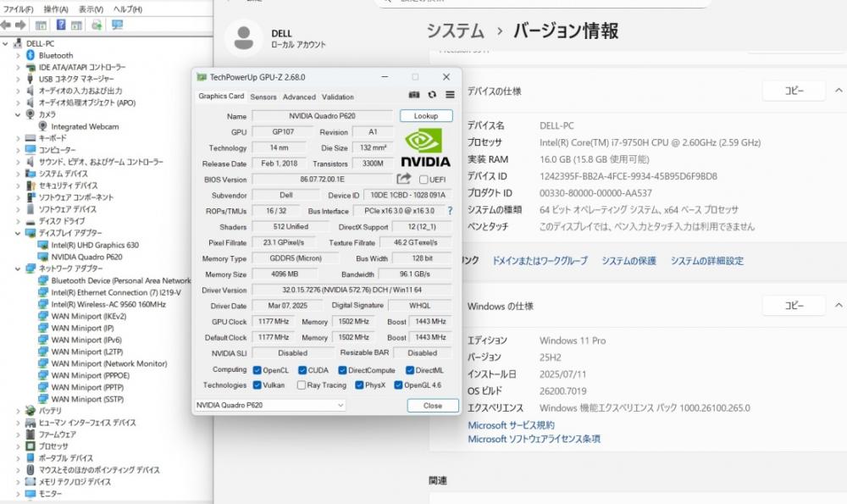Collapse the Windows の仕様 section chevron
847x504 pixels.
pos(839,306)
